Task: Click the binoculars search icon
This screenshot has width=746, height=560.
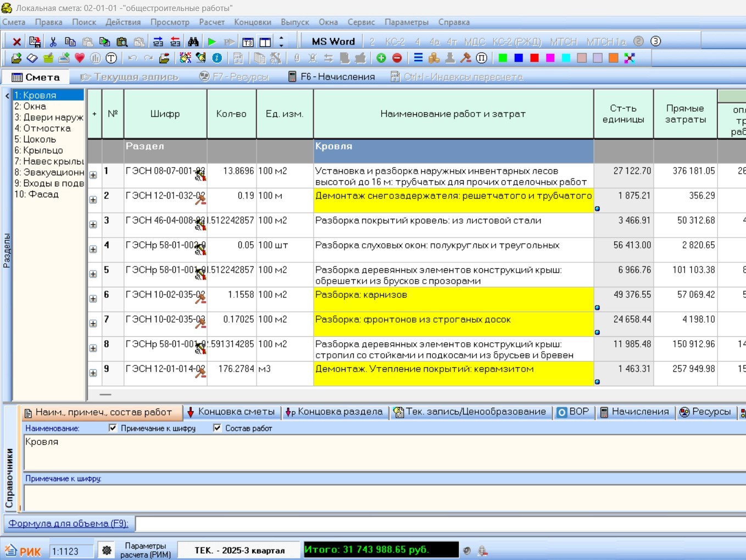Action: pos(193,42)
